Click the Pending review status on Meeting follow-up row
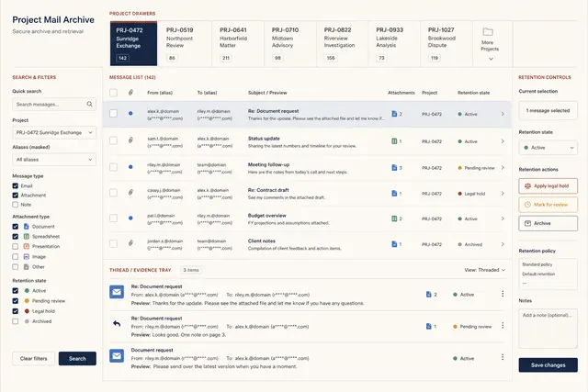Image resolution: width=588 pixels, height=392 pixels. (476, 168)
